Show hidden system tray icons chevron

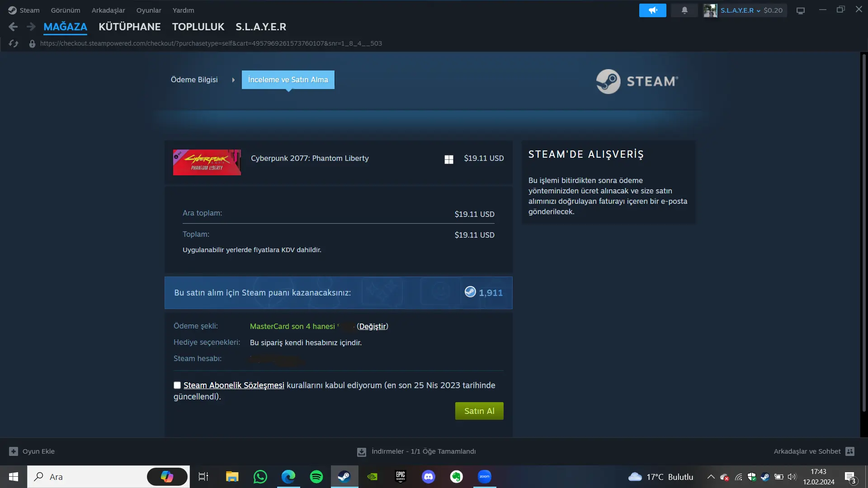click(x=711, y=477)
